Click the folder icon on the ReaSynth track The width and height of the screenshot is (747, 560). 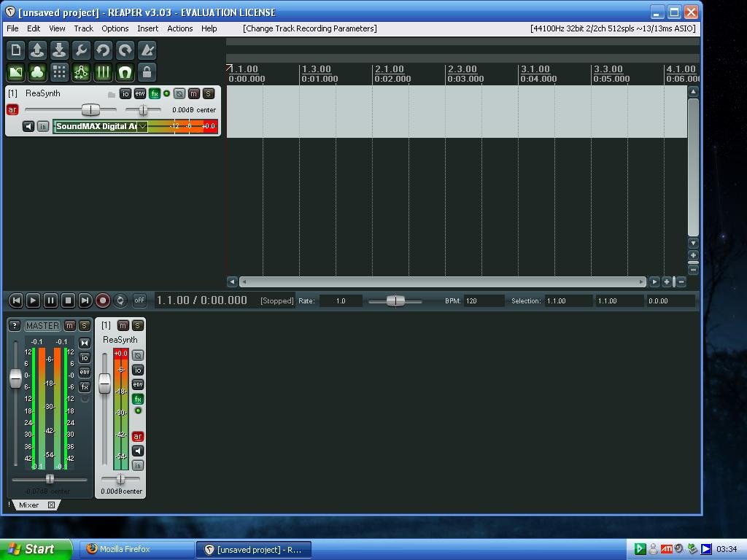pyautogui.click(x=112, y=94)
